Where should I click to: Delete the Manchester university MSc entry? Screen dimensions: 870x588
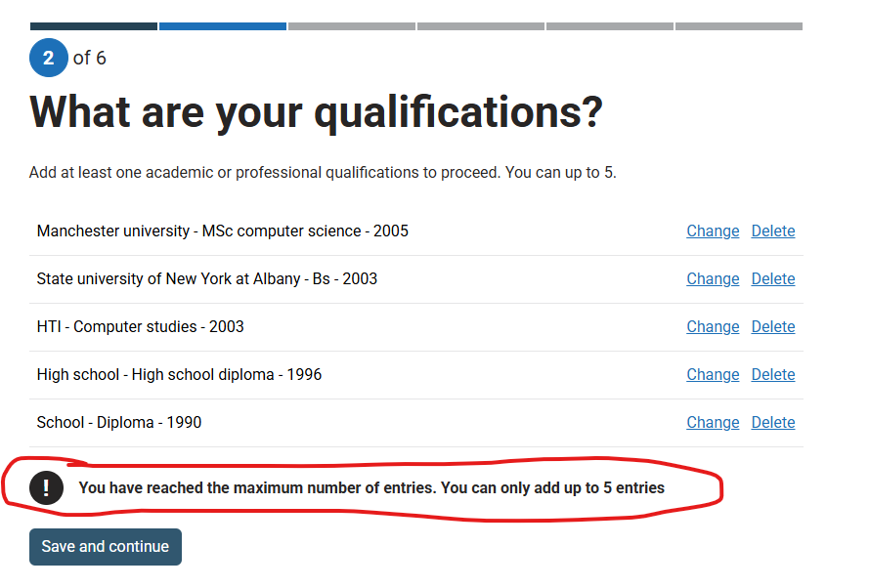click(773, 231)
